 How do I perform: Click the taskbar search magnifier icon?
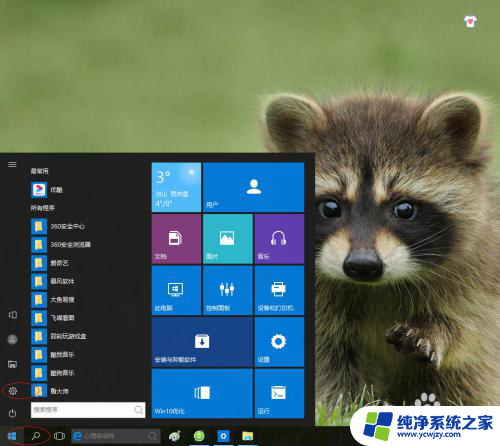pyautogui.click(x=36, y=436)
